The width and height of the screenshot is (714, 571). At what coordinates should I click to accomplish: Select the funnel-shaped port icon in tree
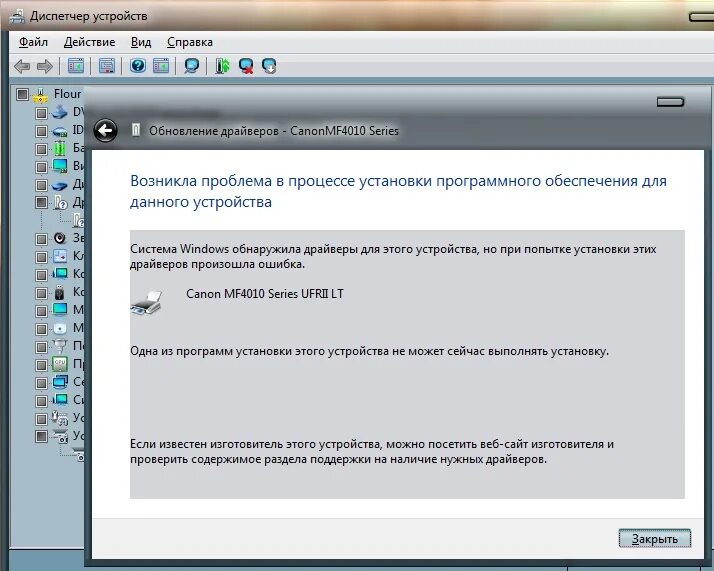[60, 346]
